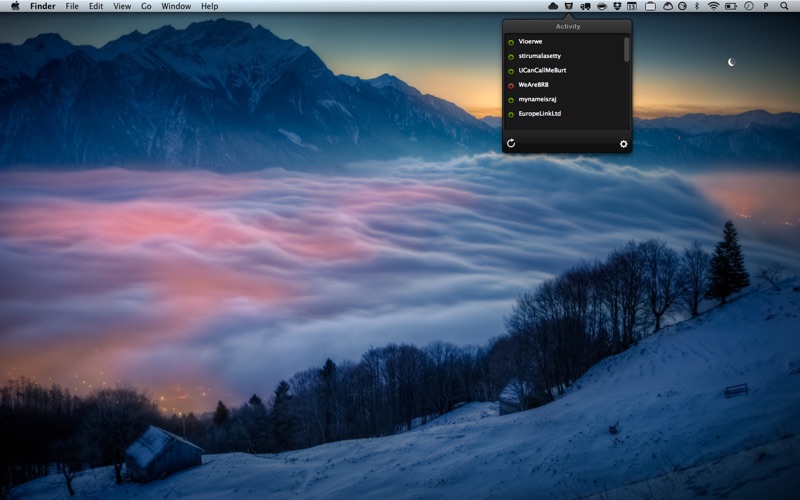800x500 pixels.
Task: Select Vioerwe in the Activity list
Action: [x=530, y=42]
